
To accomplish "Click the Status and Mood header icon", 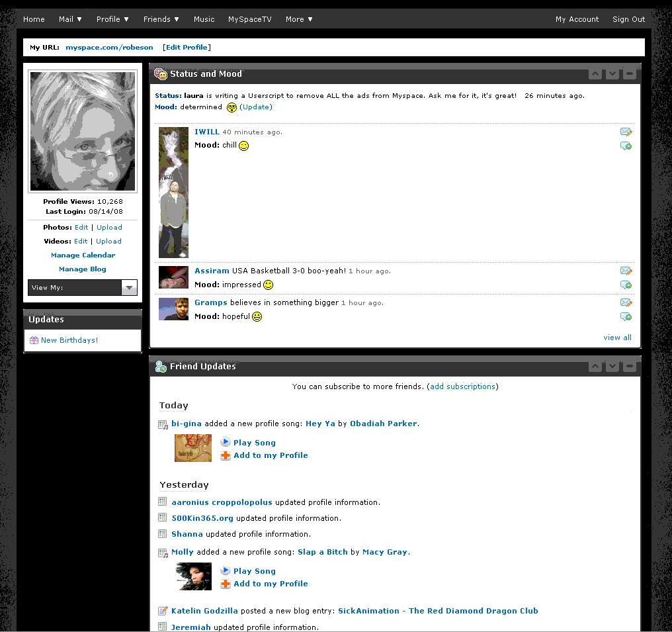I will (x=161, y=73).
